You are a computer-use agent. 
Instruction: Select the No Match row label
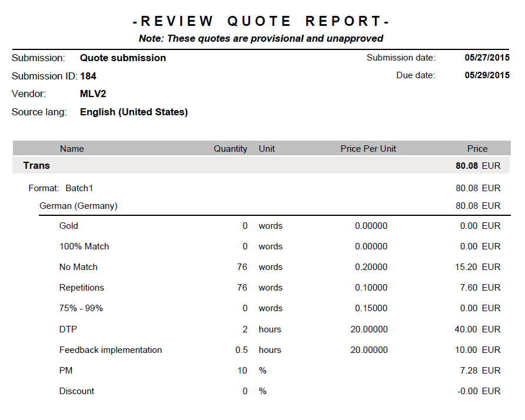pyautogui.click(x=78, y=267)
